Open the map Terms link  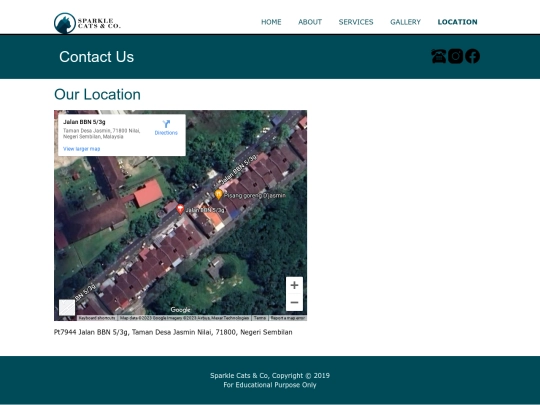point(260,318)
